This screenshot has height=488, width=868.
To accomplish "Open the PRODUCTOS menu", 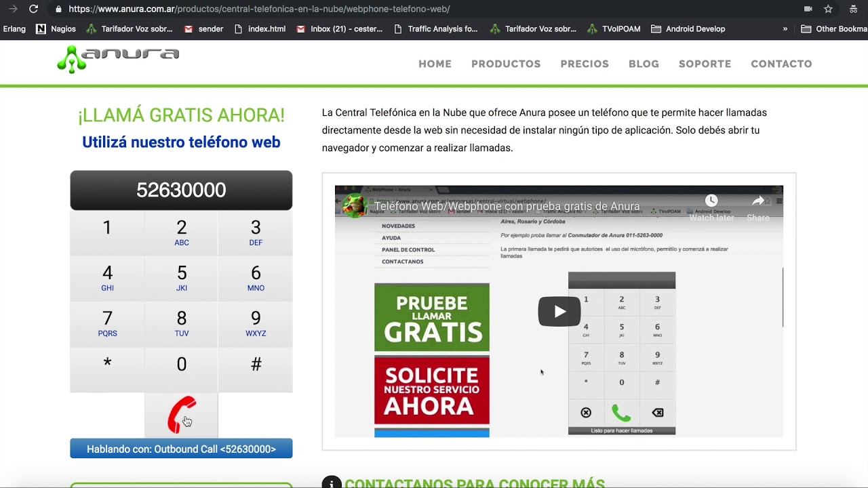I will pyautogui.click(x=506, y=64).
